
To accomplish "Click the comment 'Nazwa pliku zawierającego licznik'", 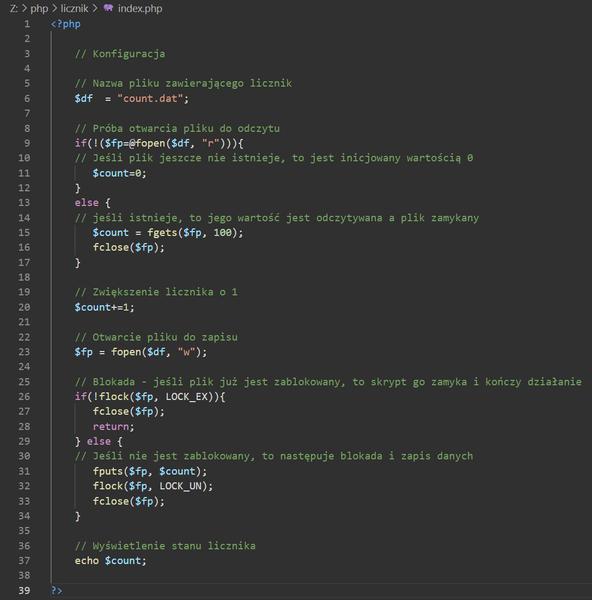I will 183,83.
